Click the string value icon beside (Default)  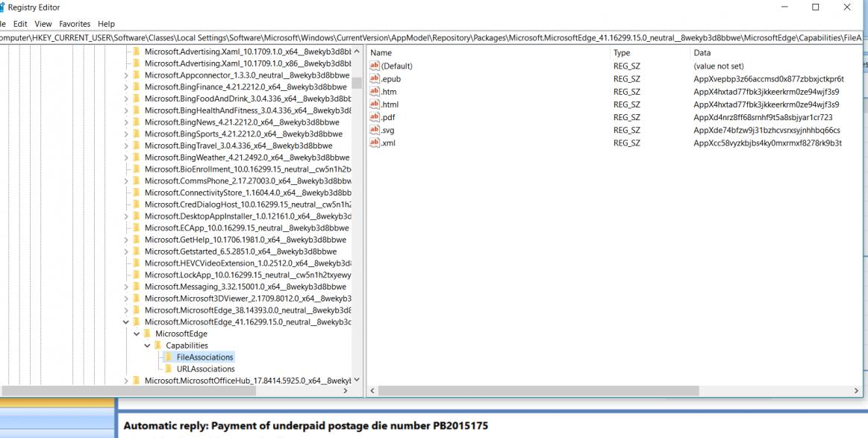click(375, 66)
